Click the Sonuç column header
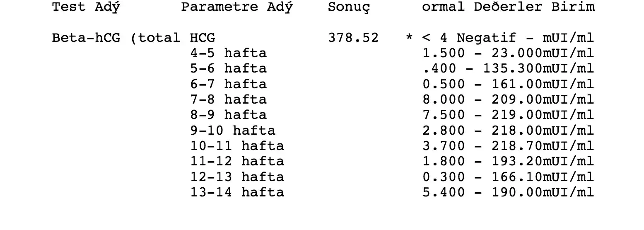This screenshot has width=644, height=230. [x=349, y=8]
